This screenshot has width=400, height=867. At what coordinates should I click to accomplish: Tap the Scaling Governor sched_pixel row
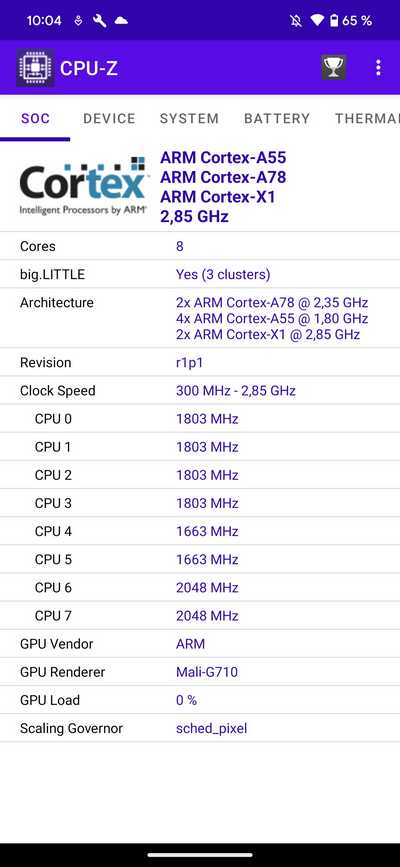pyautogui.click(x=200, y=728)
